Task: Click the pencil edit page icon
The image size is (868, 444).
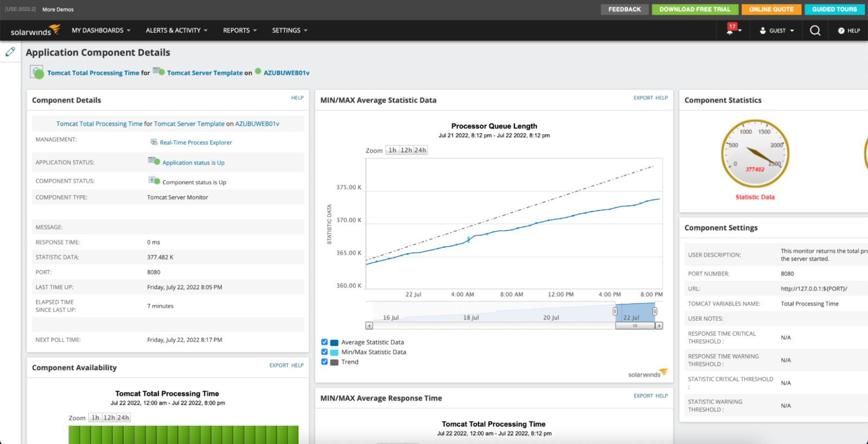Action: tap(10, 52)
